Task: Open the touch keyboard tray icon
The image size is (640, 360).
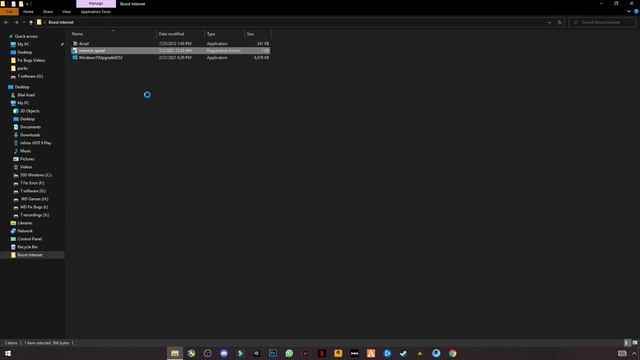Action: tap(622, 353)
